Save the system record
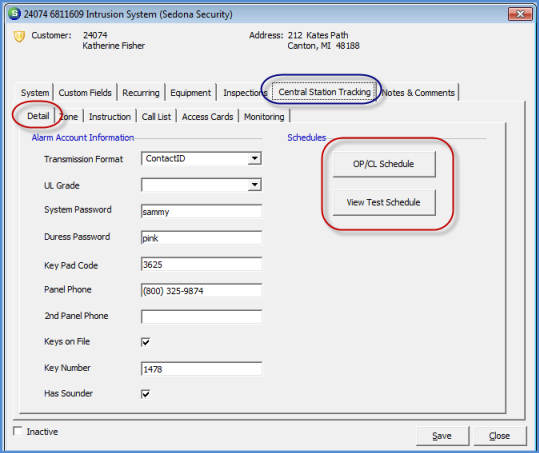 [x=442, y=436]
